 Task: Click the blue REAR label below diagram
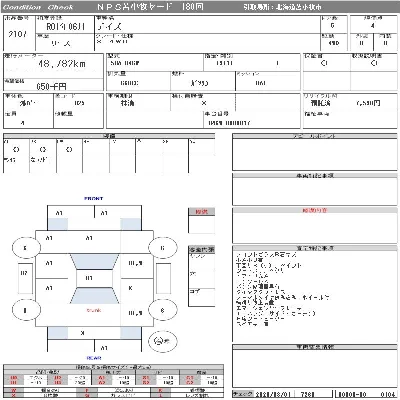[94, 358]
